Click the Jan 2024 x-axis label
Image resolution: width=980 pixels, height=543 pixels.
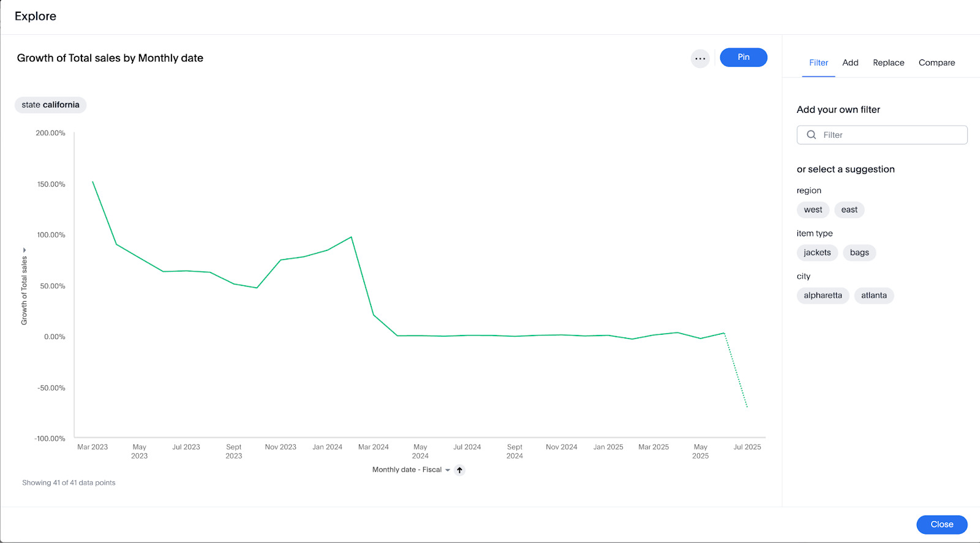(327, 447)
